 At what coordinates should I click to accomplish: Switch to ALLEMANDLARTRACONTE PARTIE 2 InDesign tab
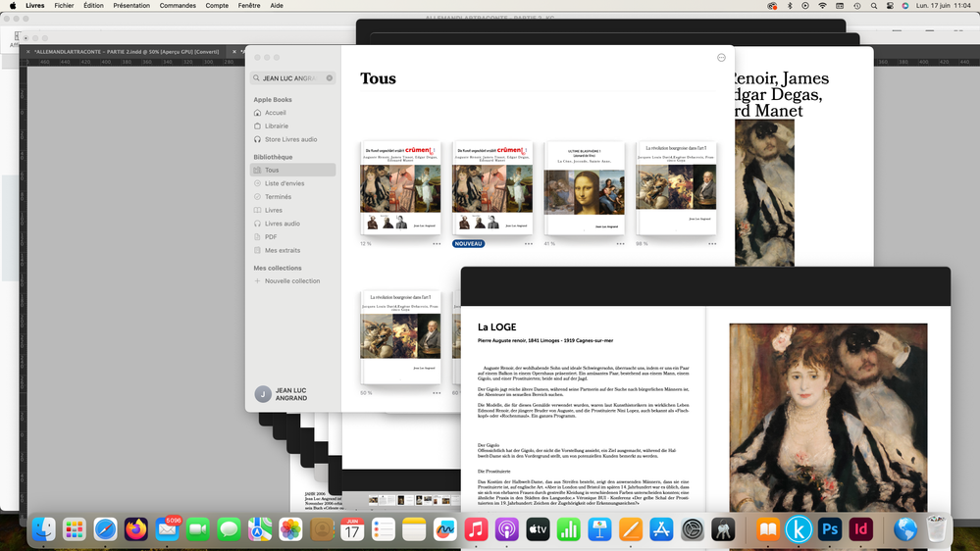point(127,52)
